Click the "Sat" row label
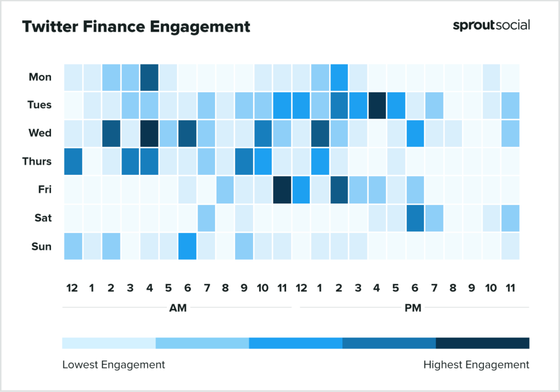560x392 pixels. click(x=43, y=218)
